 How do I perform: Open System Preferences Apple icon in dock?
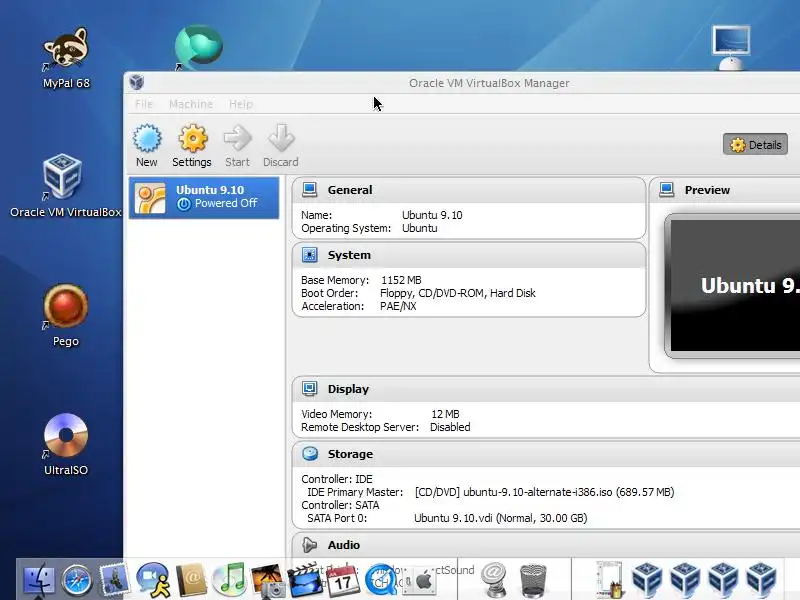(x=420, y=580)
